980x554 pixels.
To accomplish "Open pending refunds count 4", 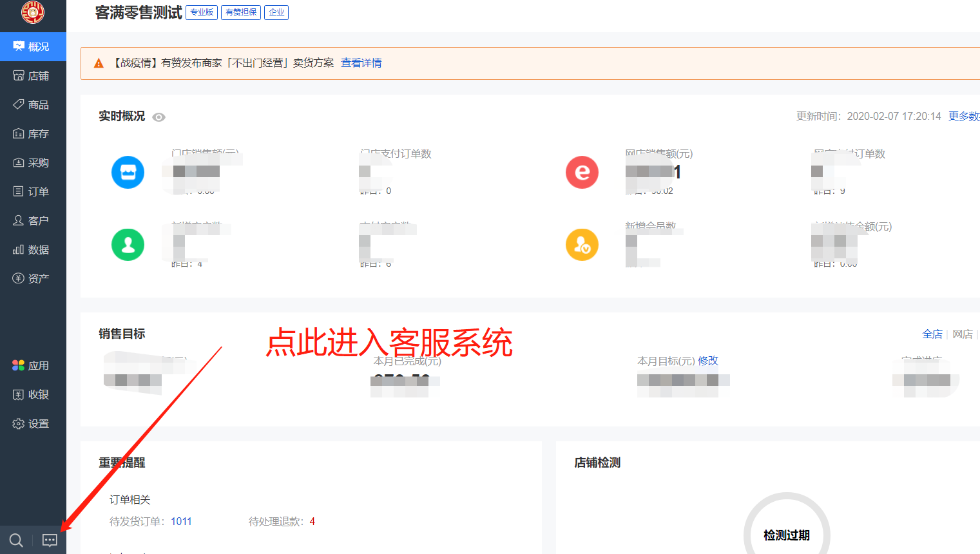I will [x=312, y=521].
